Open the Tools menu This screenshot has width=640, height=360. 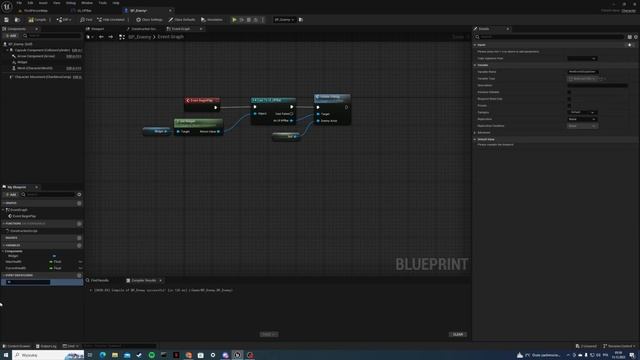103,3
